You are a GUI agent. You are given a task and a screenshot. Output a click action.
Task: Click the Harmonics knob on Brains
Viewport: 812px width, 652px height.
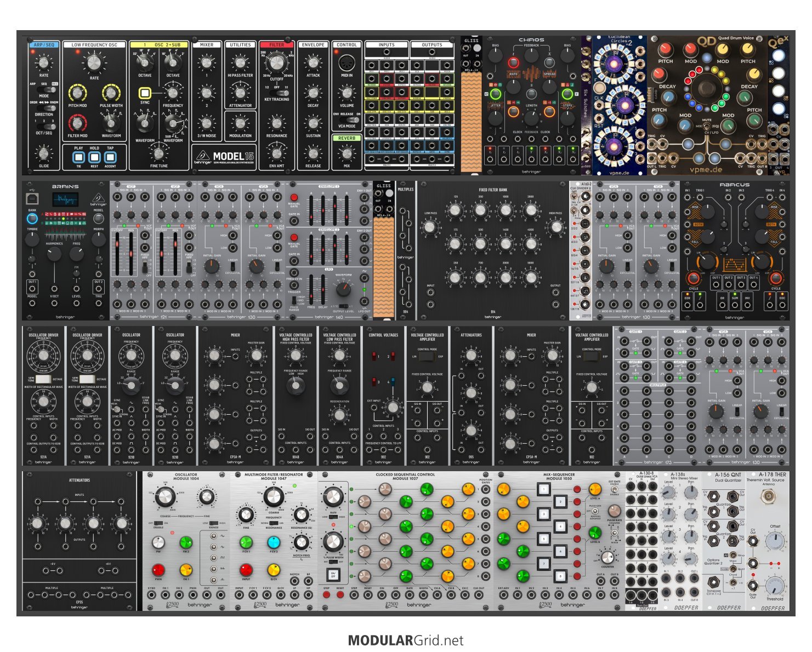[x=54, y=254]
